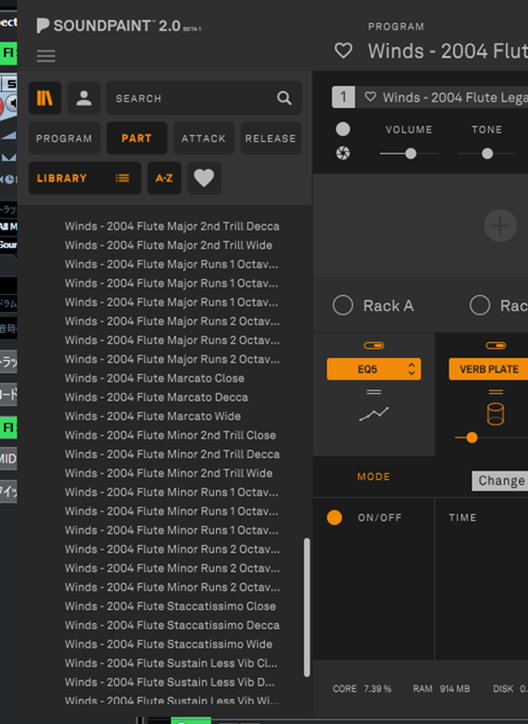Click the MODE label

point(373,477)
